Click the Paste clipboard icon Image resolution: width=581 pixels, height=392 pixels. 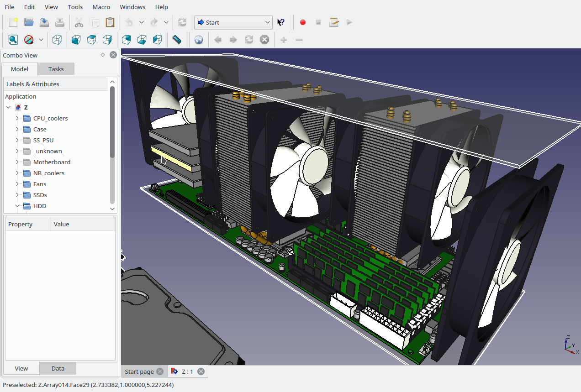pos(110,22)
